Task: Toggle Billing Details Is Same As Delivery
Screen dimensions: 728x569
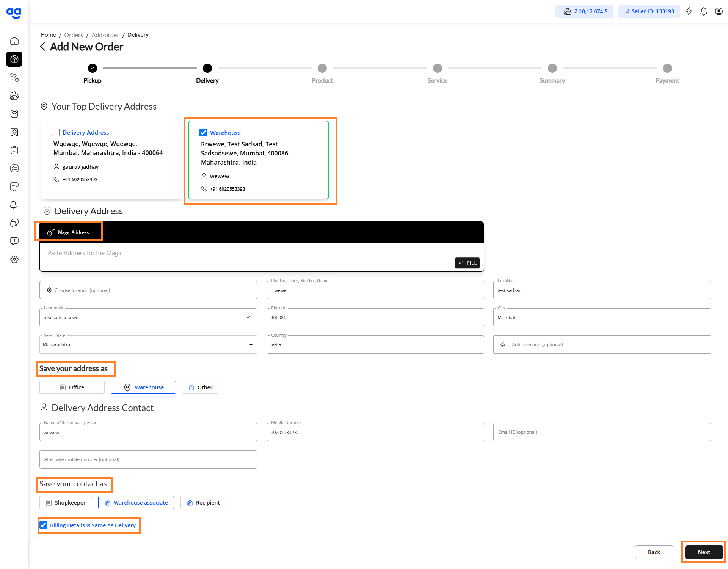Action: pos(43,525)
